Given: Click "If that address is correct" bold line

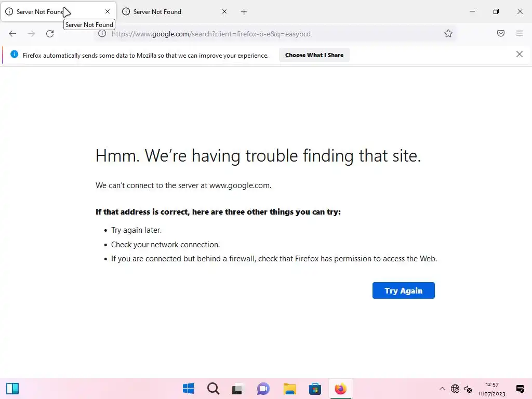Looking at the screenshot, I should [x=218, y=212].
